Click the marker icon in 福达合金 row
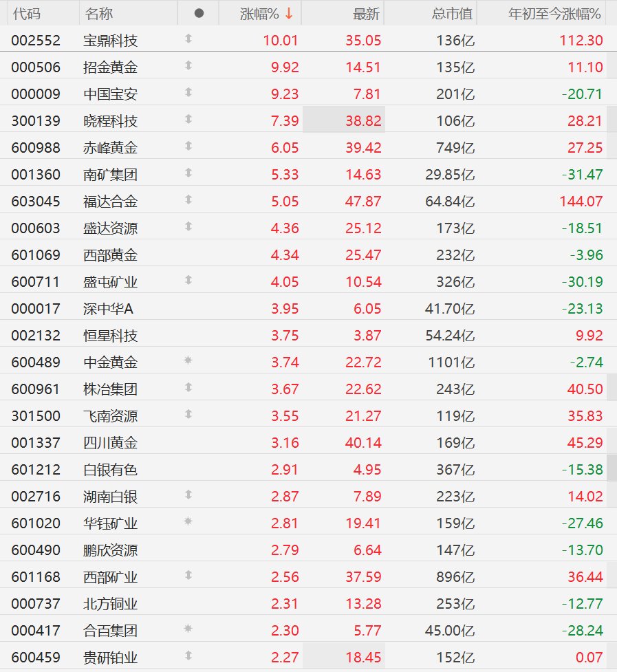Screen dimensions: 617x672 pos(188,199)
